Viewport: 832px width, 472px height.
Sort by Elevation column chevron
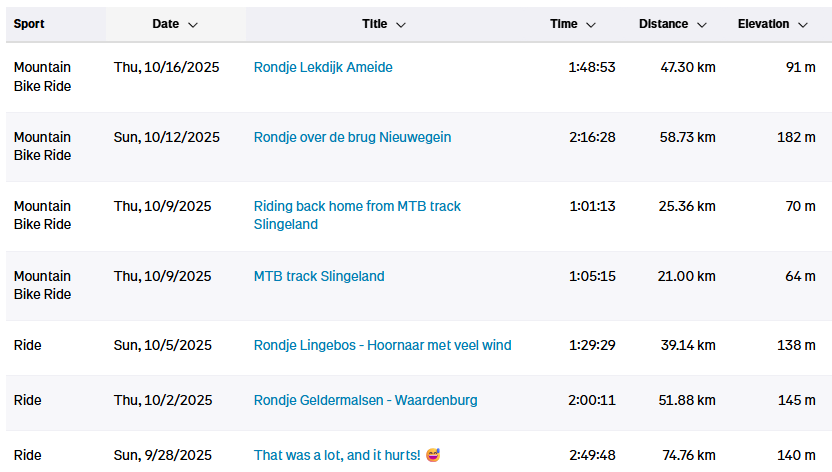pyautogui.click(x=803, y=24)
